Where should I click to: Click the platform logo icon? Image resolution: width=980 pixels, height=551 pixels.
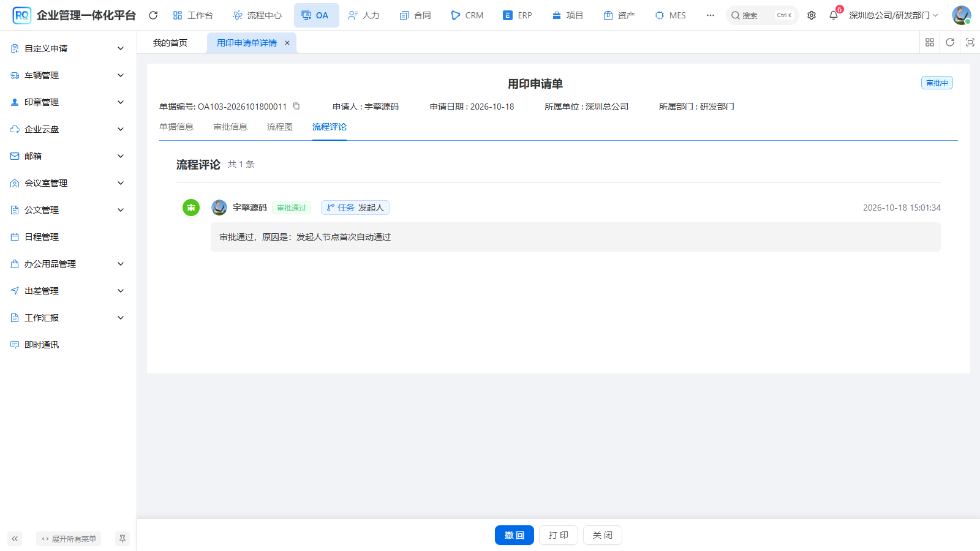tap(21, 15)
